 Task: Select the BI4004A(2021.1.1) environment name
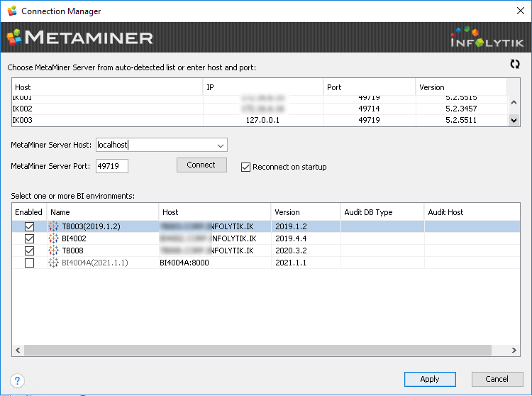pos(95,263)
